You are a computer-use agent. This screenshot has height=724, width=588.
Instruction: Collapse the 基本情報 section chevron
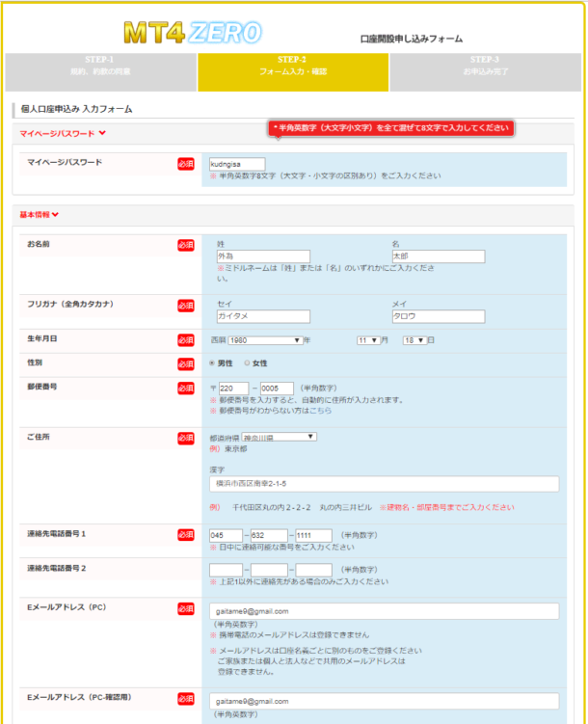pyautogui.click(x=56, y=214)
